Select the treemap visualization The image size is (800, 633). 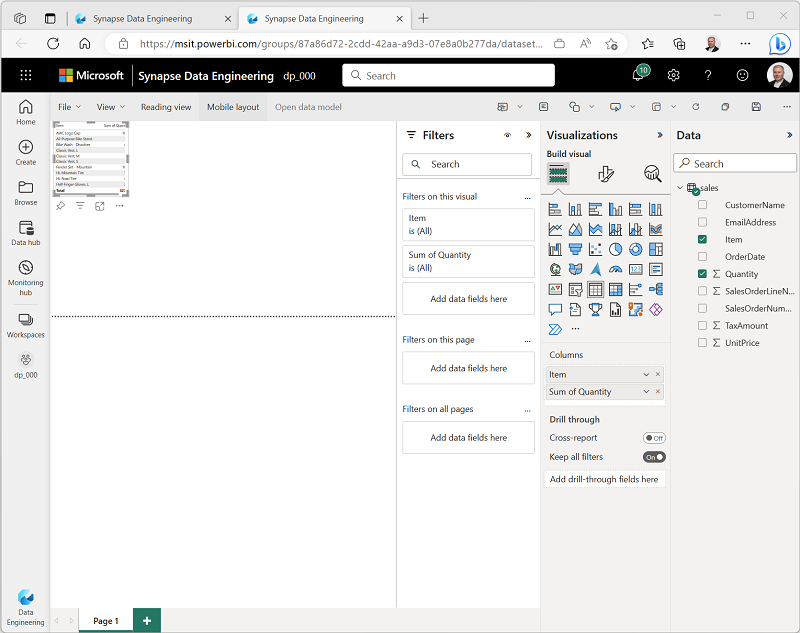656,249
